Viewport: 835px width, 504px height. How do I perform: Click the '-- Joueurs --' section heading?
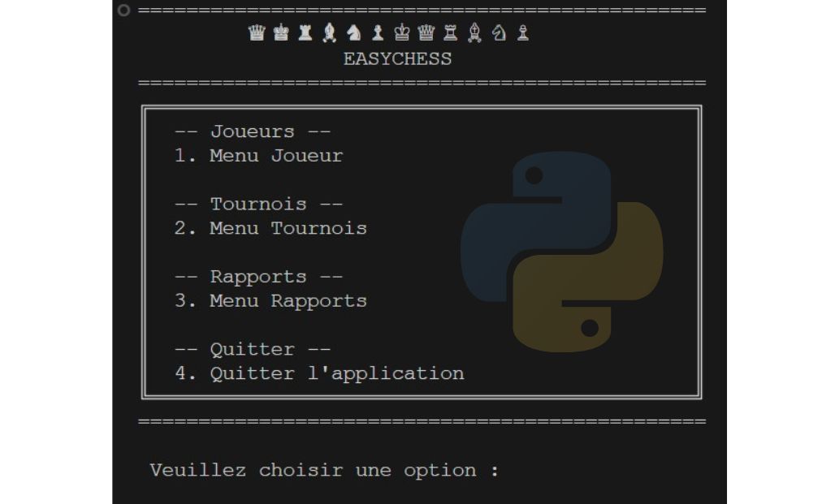[253, 131]
